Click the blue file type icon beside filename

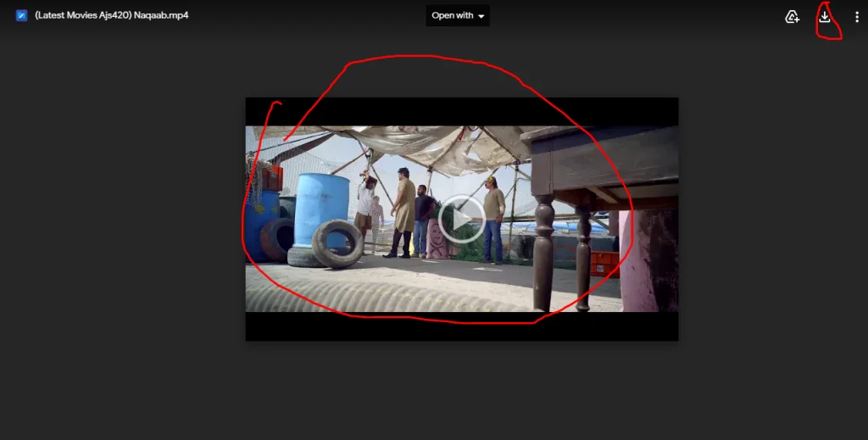click(21, 15)
